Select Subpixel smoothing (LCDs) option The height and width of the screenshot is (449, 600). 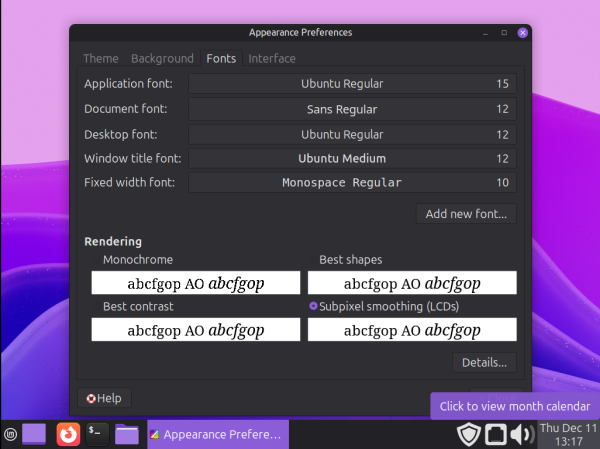click(384, 306)
